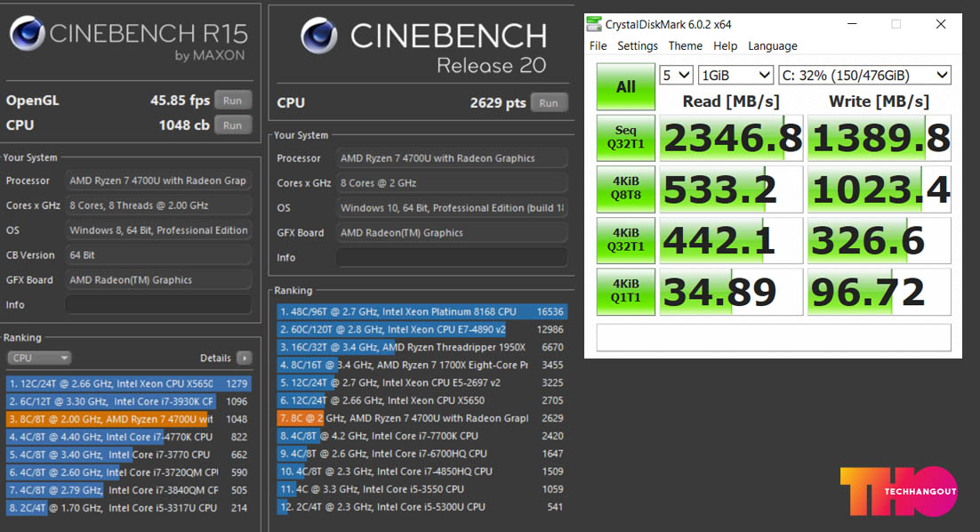Select the 4KiB Q32T1 write result 326.6
Screen dimensions: 980x532
[x=880, y=240]
